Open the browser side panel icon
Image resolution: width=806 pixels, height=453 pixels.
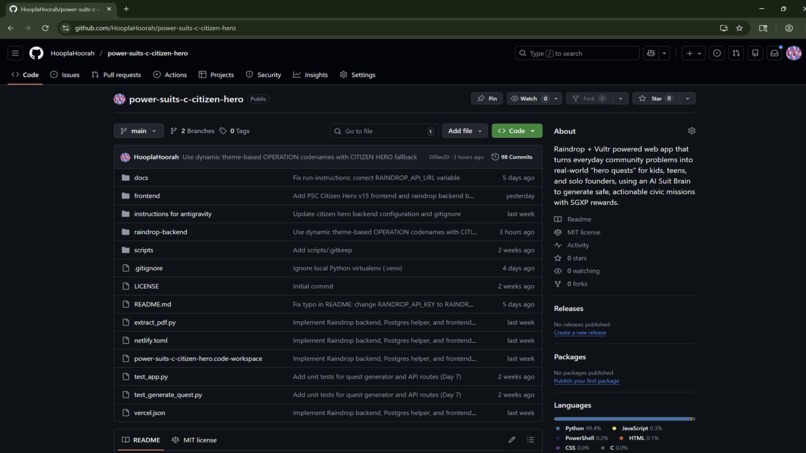(x=763, y=28)
